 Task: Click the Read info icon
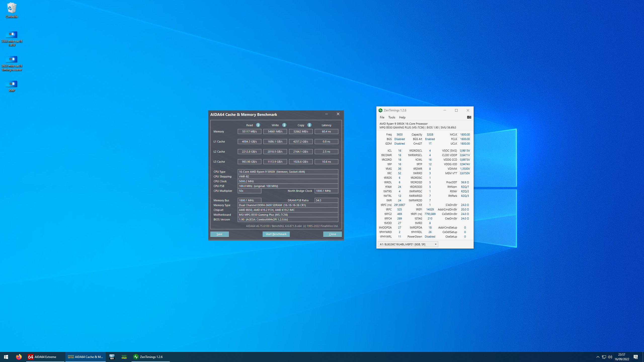[x=258, y=125]
